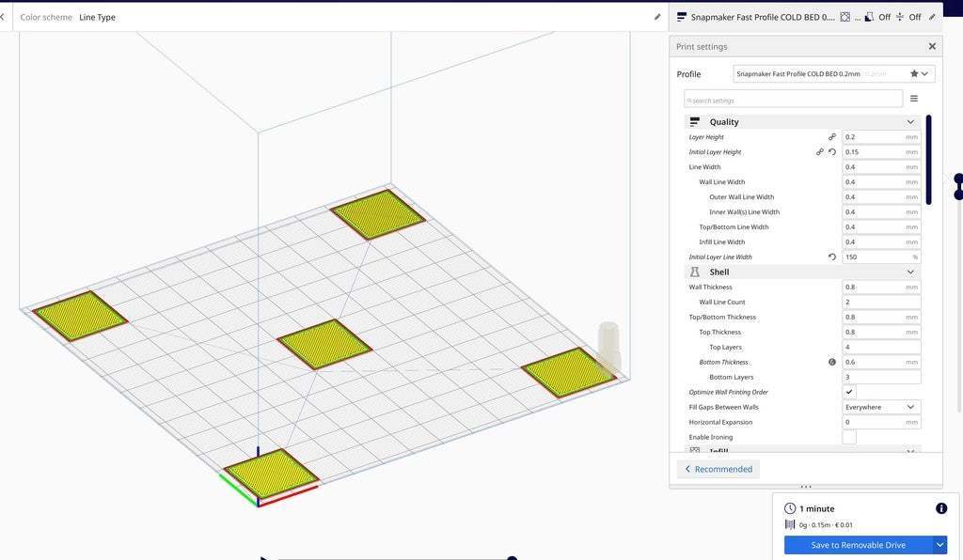Switch back to Recommended settings

tap(718, 469)
